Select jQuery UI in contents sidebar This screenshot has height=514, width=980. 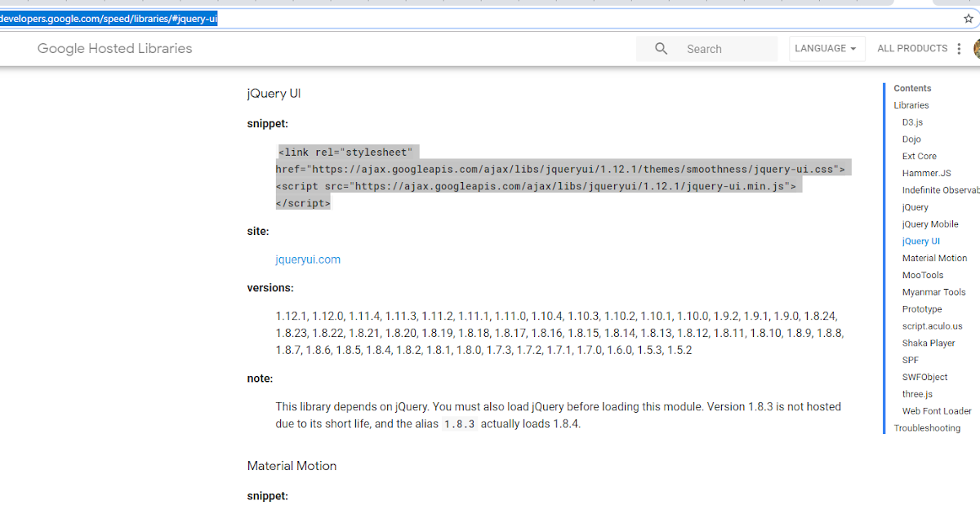tap(921, 241)
